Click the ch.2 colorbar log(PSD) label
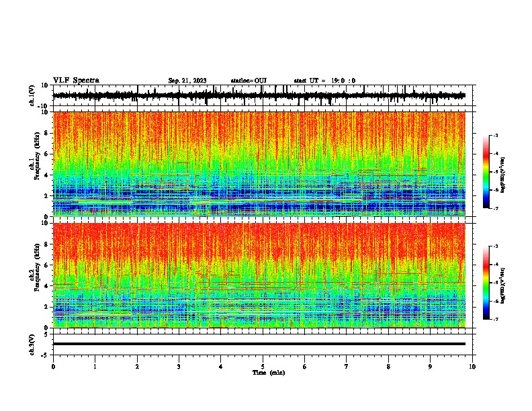This screenshot has height=411, width=532. tap(503, 285)
